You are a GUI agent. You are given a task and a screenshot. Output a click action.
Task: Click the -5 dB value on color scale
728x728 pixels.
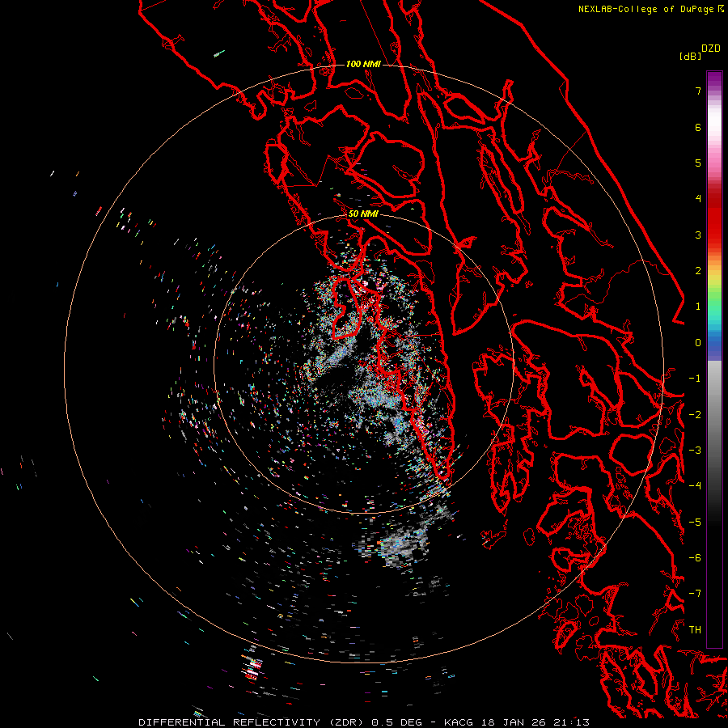(695, 523)
